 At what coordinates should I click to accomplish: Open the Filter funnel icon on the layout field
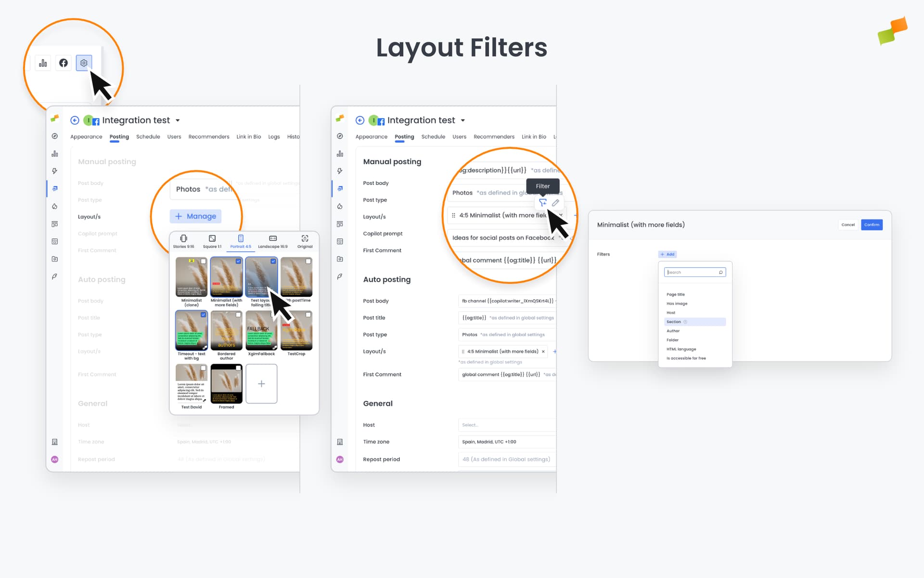pyautogui.click(x=543, y=203)
